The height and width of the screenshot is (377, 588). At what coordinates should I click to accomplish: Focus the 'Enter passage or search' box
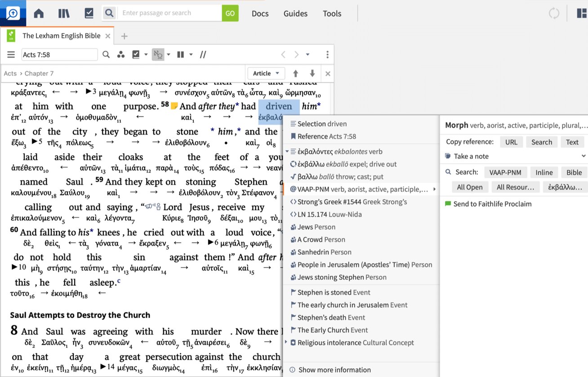click(169, 13)
